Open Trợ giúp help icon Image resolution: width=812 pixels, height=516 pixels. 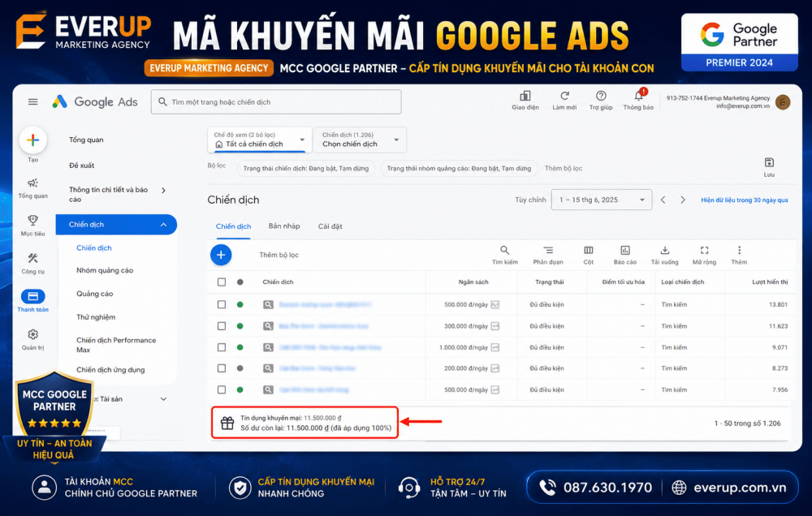[x=601, y=96]
